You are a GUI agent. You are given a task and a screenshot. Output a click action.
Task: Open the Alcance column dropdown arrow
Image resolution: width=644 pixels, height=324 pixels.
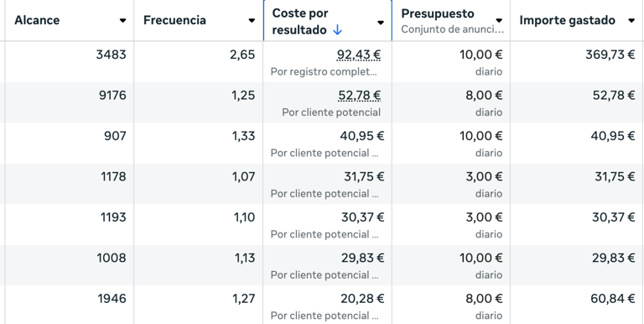click(122, 20)
